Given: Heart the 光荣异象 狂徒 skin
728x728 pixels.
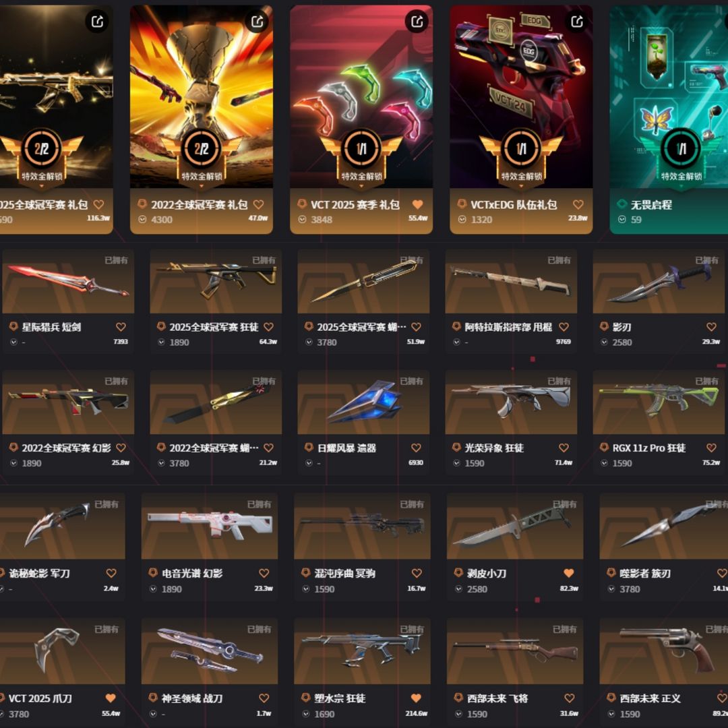Looking at the screenshot, I should click(x=564, y=448).
